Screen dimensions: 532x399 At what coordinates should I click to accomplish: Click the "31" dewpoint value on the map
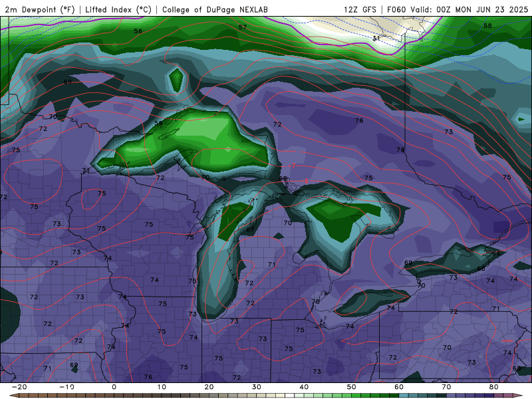[376, 39]
